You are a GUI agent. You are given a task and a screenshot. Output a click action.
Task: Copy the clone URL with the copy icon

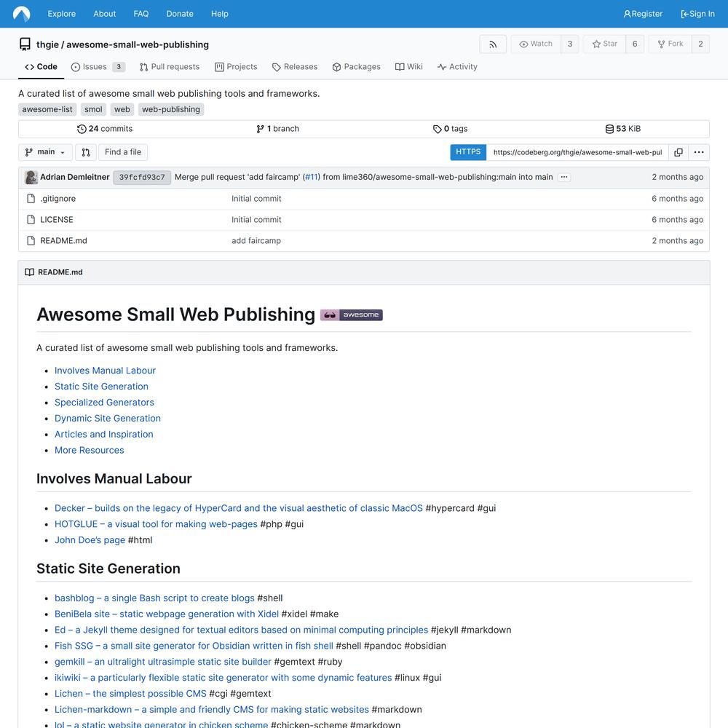click(678, 152)
